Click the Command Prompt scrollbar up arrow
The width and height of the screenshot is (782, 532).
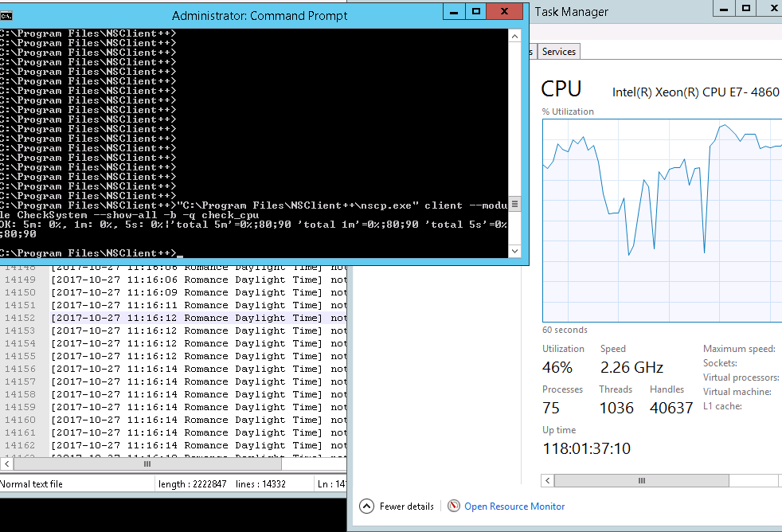514,35
